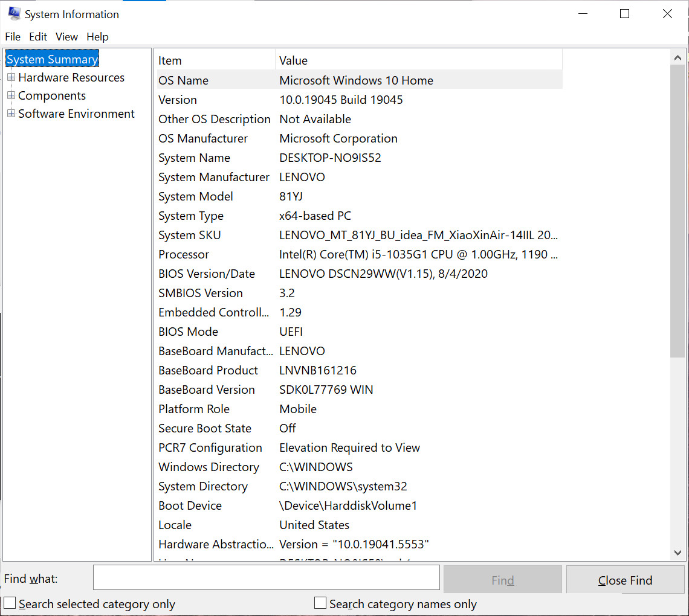The height and width of the screenshot is (616, 689).
Task: Click the C:\WINDOWS\system32 value
Action: pos(343,486)
